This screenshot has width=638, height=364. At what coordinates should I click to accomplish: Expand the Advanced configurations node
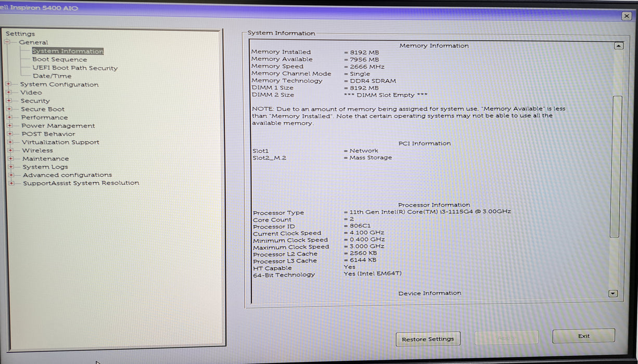(x=11, y=175)
